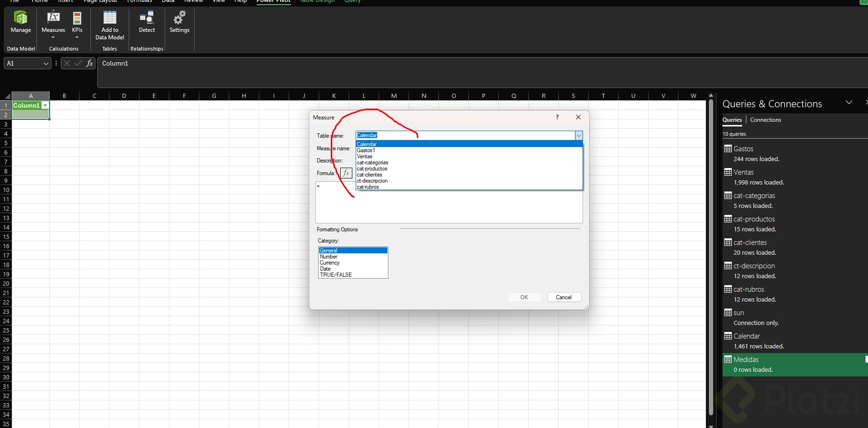Select column M header
Viewport: 868px width, 428px height.
click(394, 96)
